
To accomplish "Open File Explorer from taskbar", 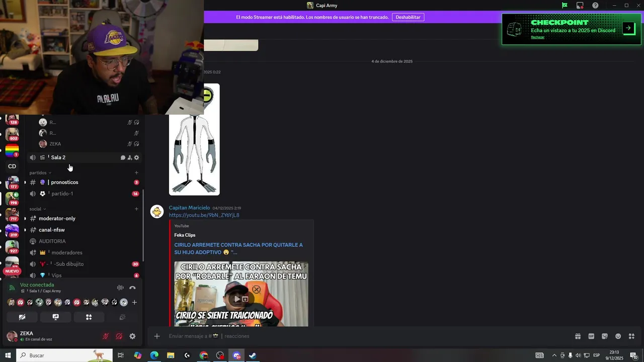I will point(171,355).
